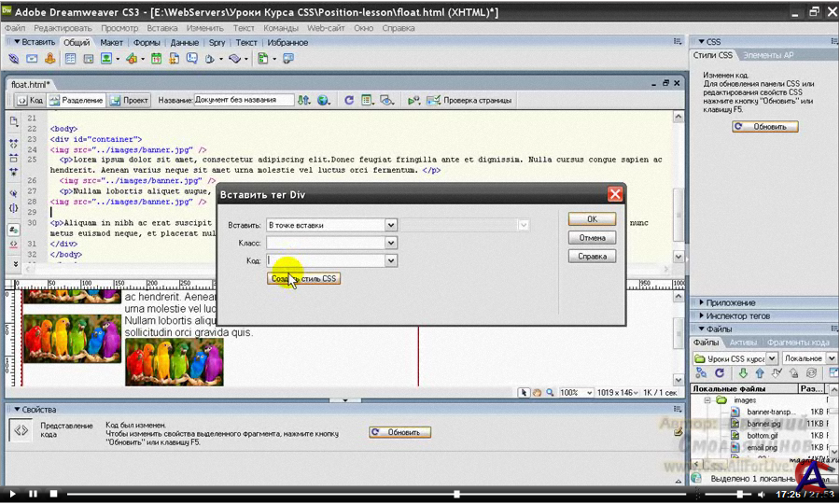This screenshot has width=840, height=504.
Task: Select the Zoom magnifier tool
Action: (x=551, y=393)
